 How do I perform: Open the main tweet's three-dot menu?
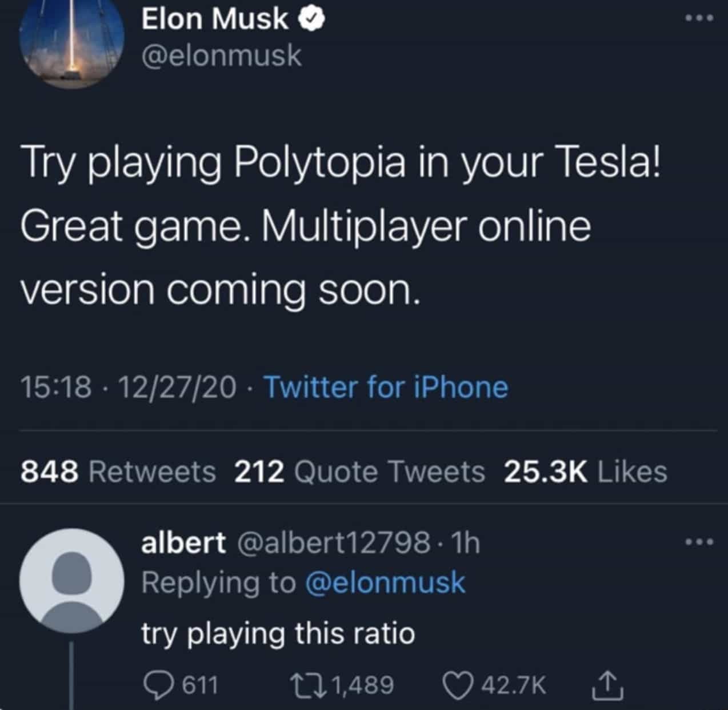click(699, 18)
